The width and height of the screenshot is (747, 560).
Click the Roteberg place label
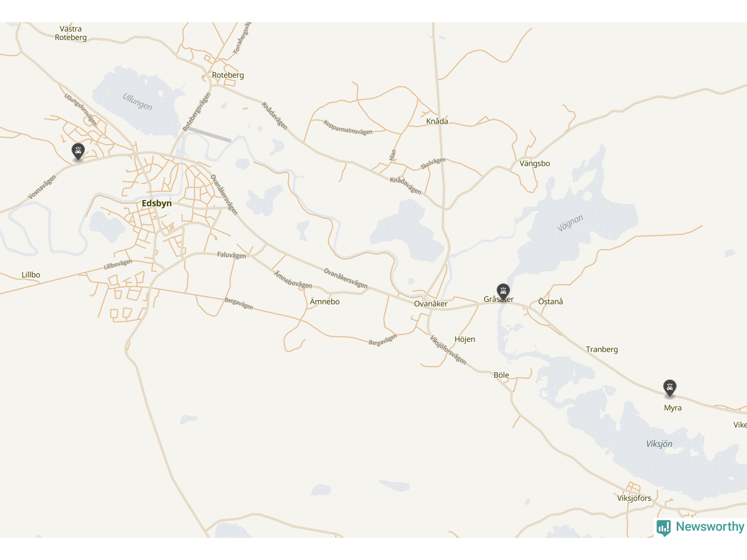[228, 75]
